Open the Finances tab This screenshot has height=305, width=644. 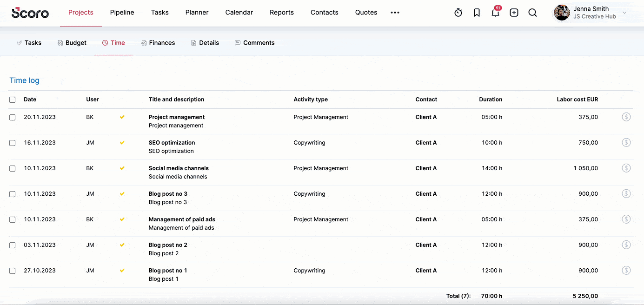point(158,43)
